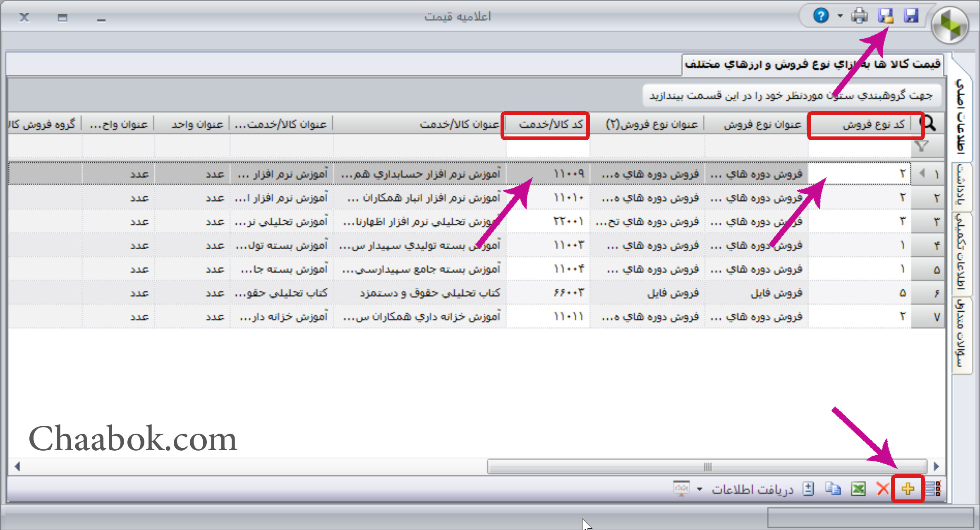
Task: Click product code cell ۲۲۰۰۱
Action: pos(548,222)
